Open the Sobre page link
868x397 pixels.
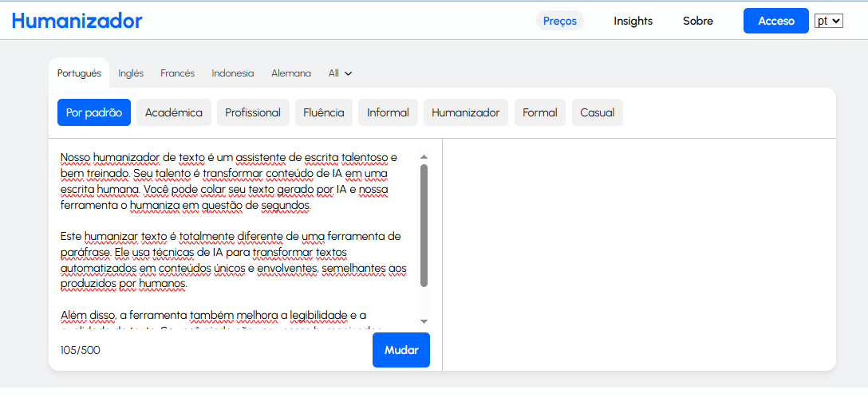tap(697, 21)
